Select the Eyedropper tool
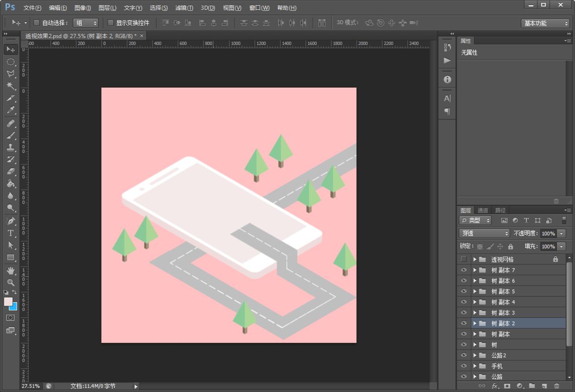This screenshot has height=392, width=575. point(11,110)
